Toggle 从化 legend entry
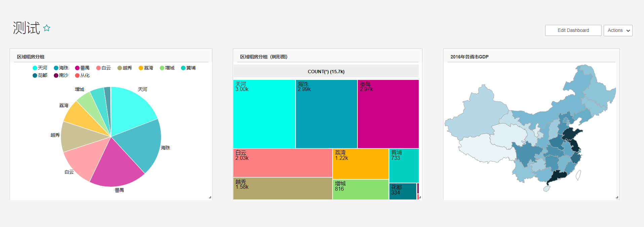 [82, 75]
